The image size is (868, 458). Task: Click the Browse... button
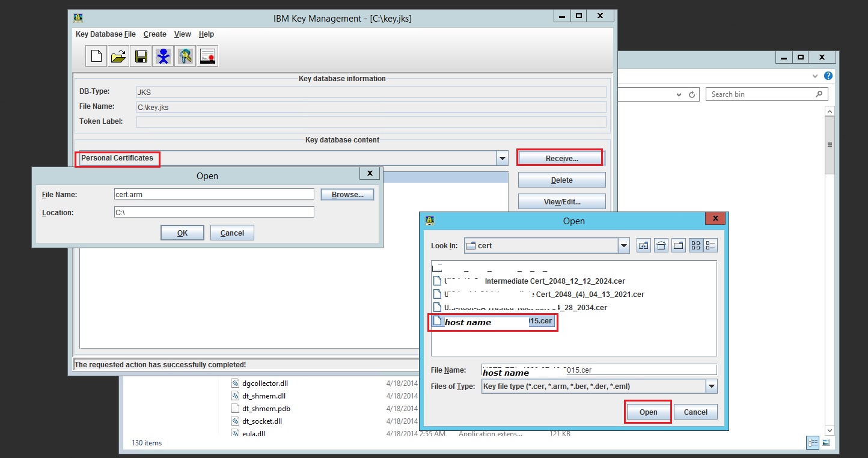pyautogui.click(x=347, y=195)
